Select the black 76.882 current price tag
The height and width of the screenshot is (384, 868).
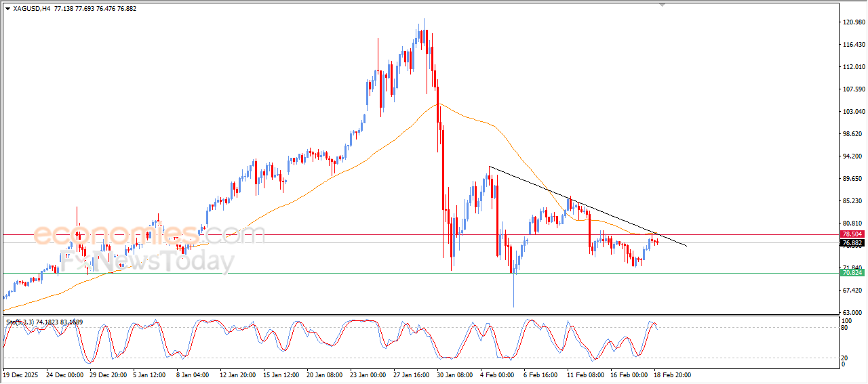(x=852, y=242)
